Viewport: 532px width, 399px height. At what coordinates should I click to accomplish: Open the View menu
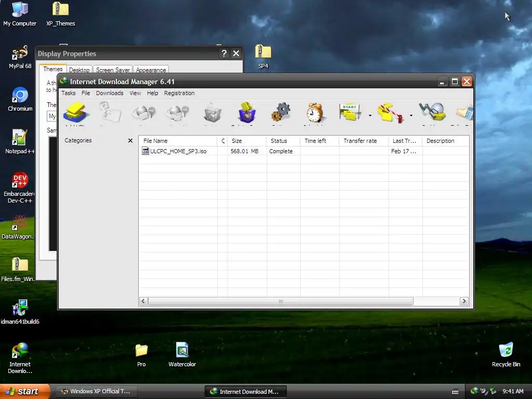[x=135, y=93]
